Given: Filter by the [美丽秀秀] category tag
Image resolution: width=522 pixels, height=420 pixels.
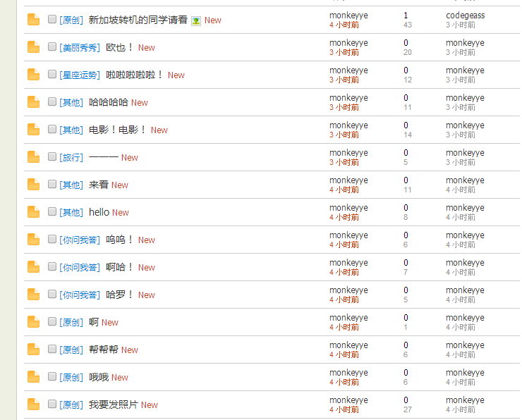Looking at the screenshot, I should 80,48.
